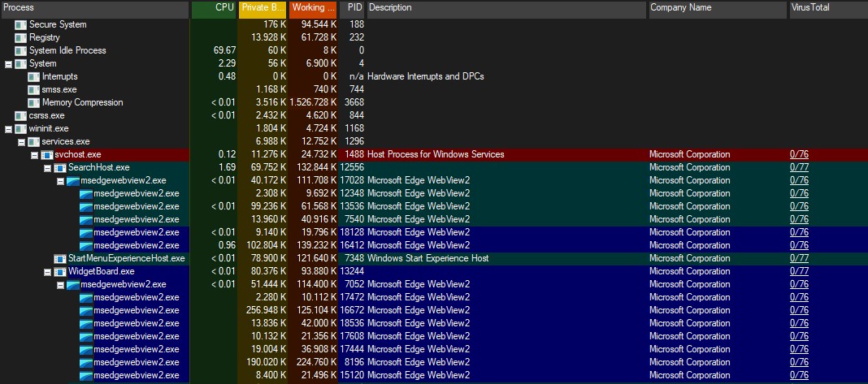Sort by Working Set column header
This screenshot has height=384, width=868.
coord(313,8)
